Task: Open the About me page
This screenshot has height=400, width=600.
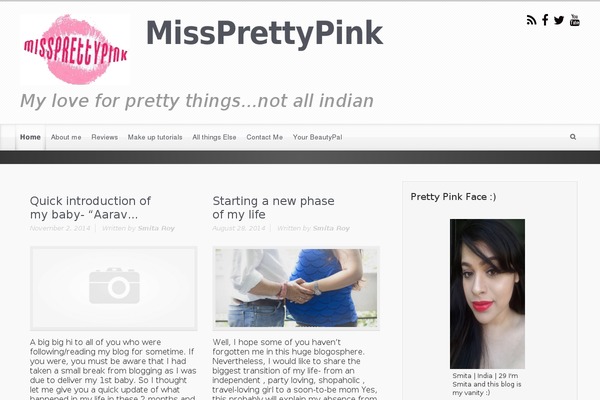Action: click(66, 137)
